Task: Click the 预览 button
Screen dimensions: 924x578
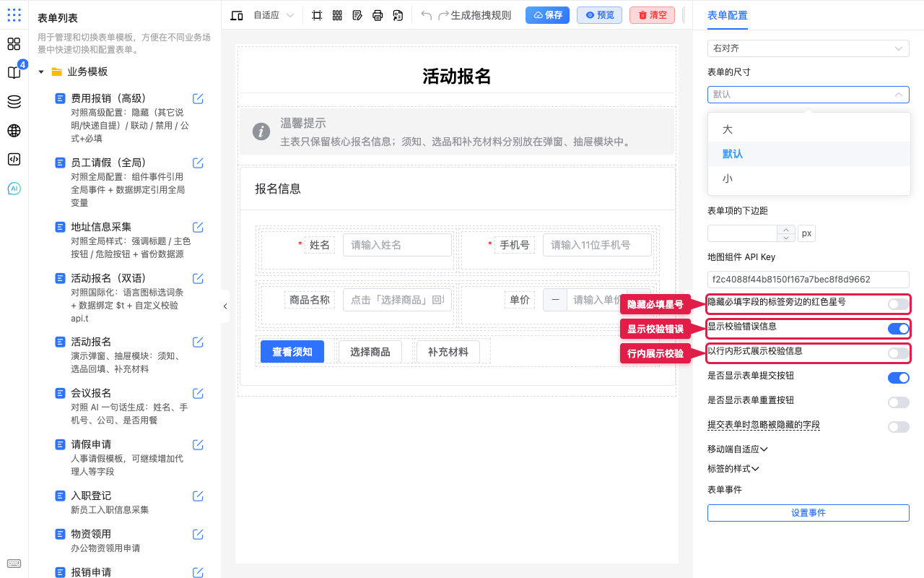Action: click(600, 15)
